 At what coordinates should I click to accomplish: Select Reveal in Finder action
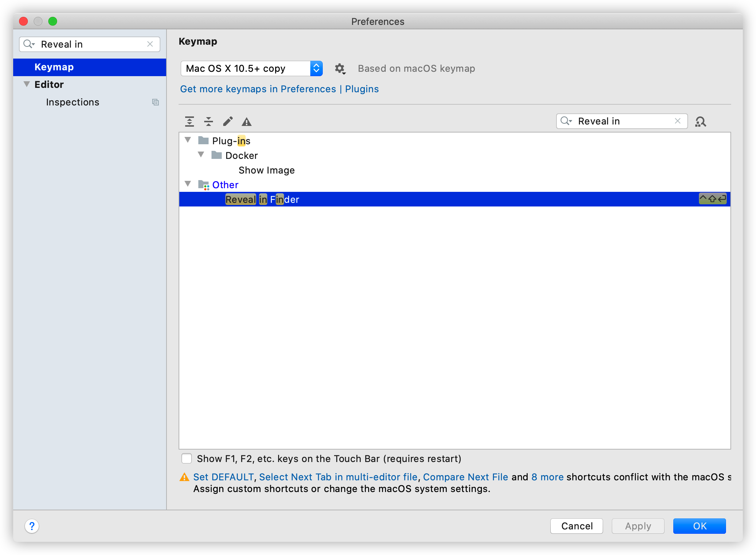click(x=262, y=199)
